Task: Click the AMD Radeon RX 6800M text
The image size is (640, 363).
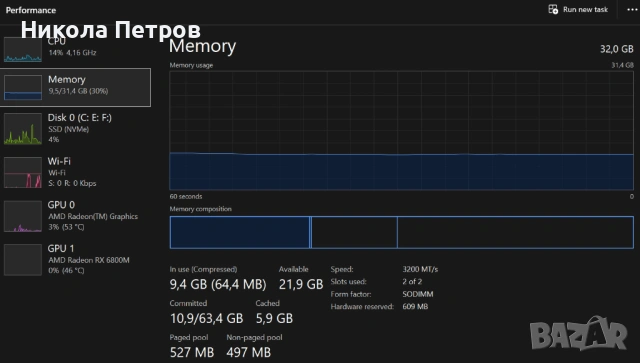Action: point(89,260)
